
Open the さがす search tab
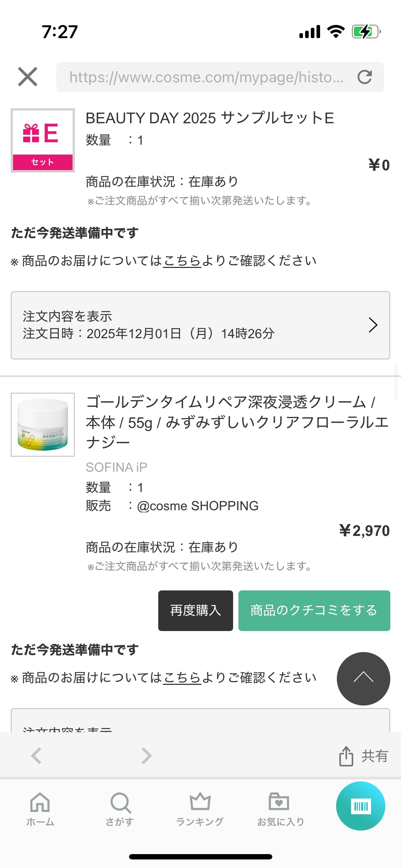click(120, 809)
